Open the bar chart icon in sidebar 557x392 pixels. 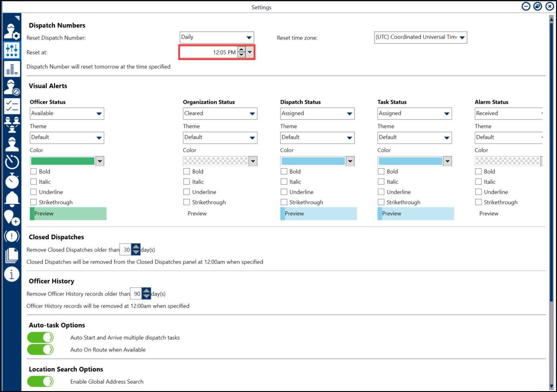(12, 69)
